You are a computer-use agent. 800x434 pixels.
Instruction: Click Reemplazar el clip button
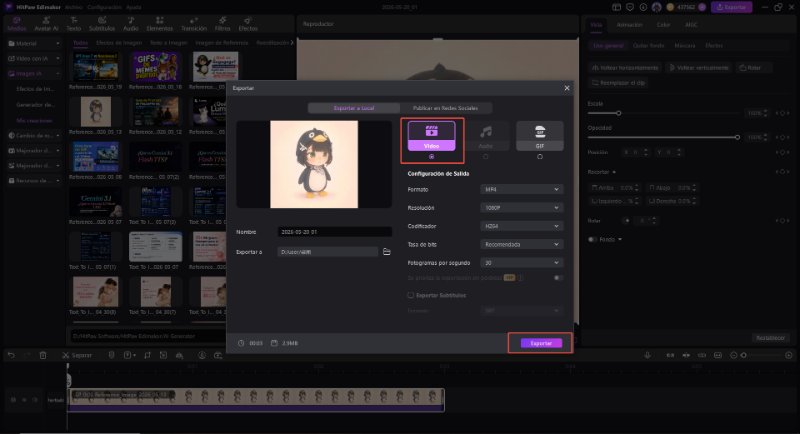(618, 82)
